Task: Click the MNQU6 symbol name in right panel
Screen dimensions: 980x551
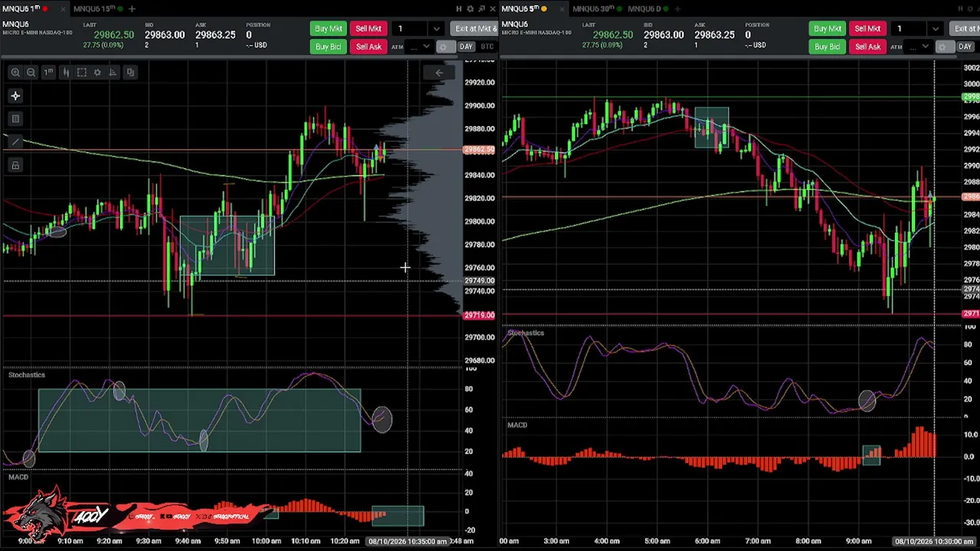Action: point(514,24)
